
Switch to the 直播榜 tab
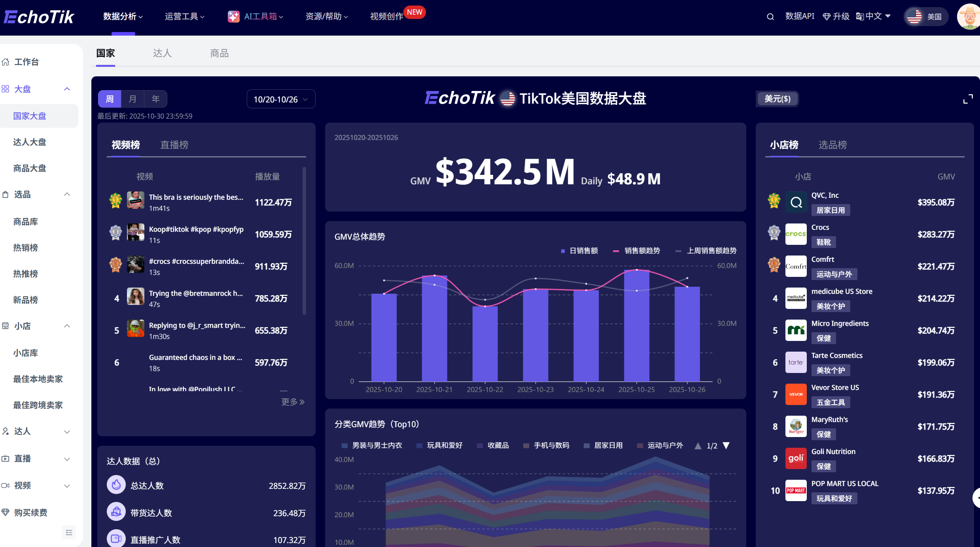pos(174,145)
